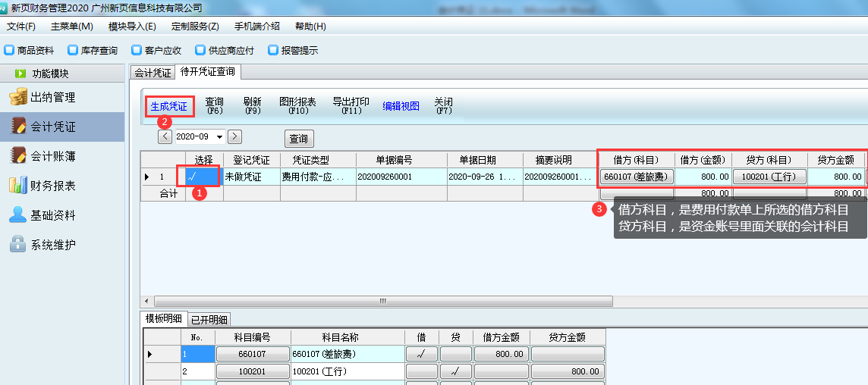This screenshot has width=868, height=385.
Task: Toggle the 借 checkmark for account 660107
Action: 421,354
